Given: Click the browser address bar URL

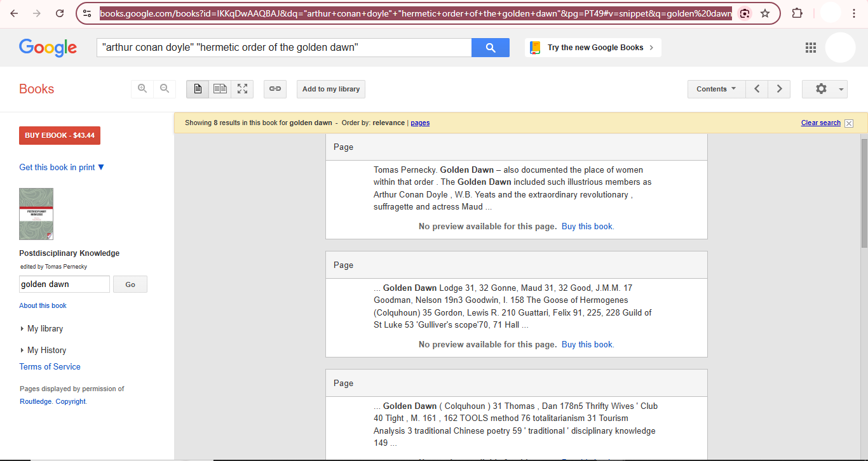Looking at the screenshot, I should [x=416, y=13].
